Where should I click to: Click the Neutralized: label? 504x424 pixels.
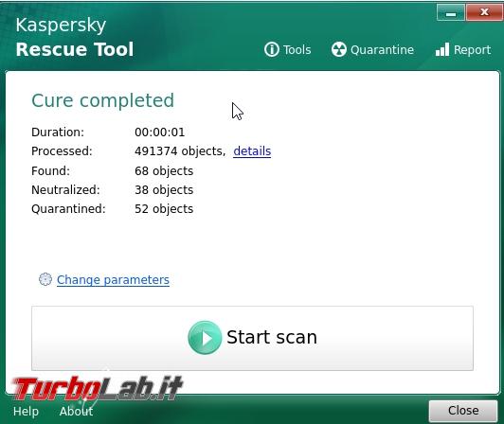[x=65, y=190]
